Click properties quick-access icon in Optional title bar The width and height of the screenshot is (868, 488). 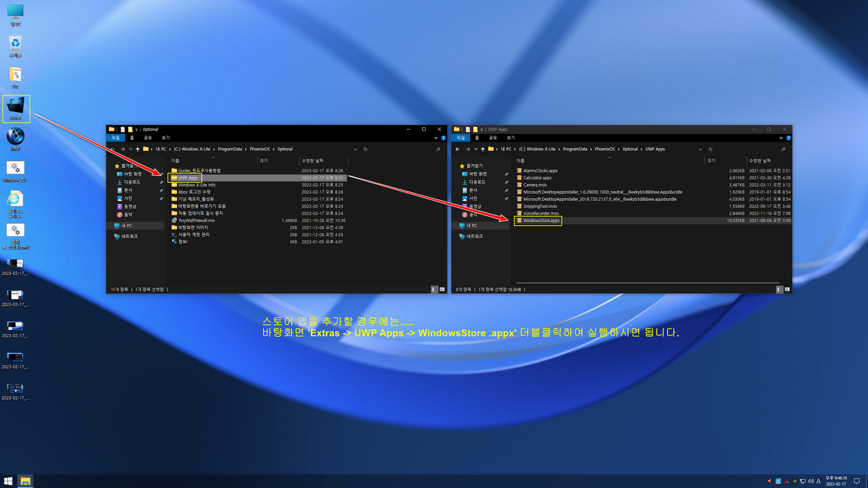click(123, 129)
